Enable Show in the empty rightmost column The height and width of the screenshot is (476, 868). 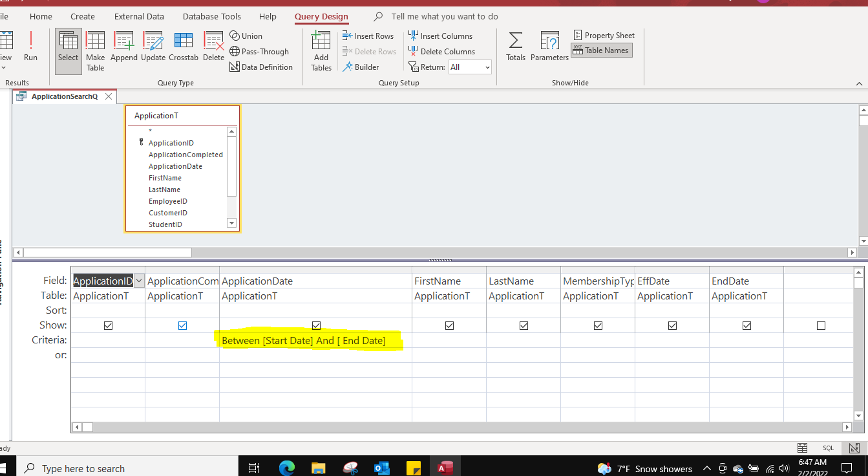(x=820, y=325)
